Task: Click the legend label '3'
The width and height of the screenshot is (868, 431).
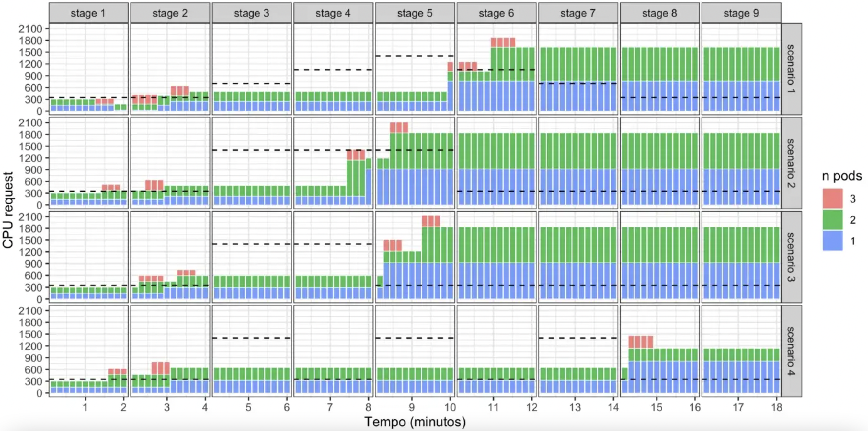Action: coord(852,199)
